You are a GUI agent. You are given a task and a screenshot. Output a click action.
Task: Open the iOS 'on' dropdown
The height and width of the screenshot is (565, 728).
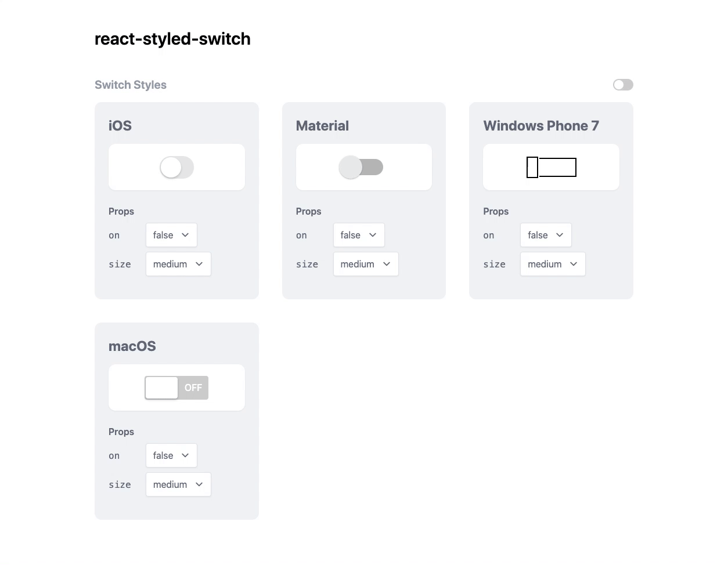point(171,235)
